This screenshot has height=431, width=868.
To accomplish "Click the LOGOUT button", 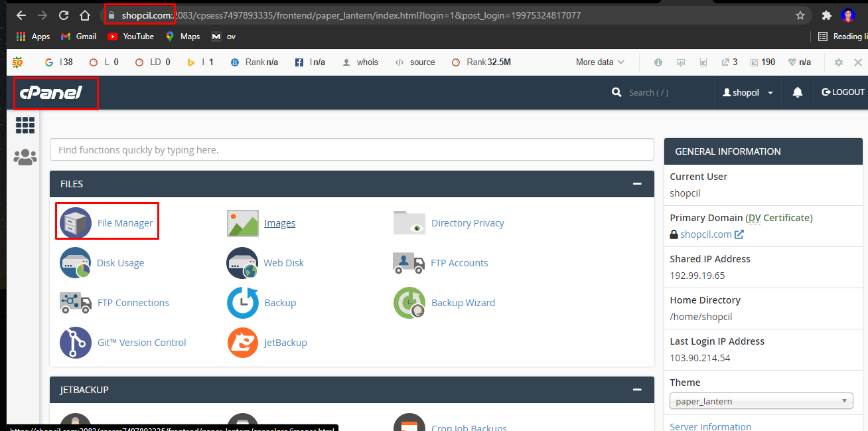I will coord(842,92).
